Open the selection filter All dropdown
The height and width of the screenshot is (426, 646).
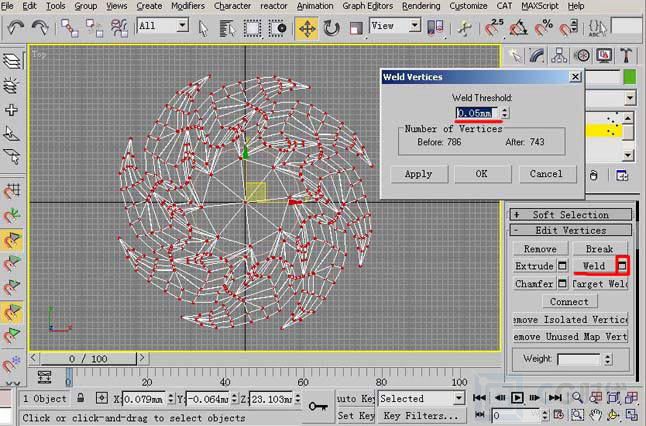point(182,26)
